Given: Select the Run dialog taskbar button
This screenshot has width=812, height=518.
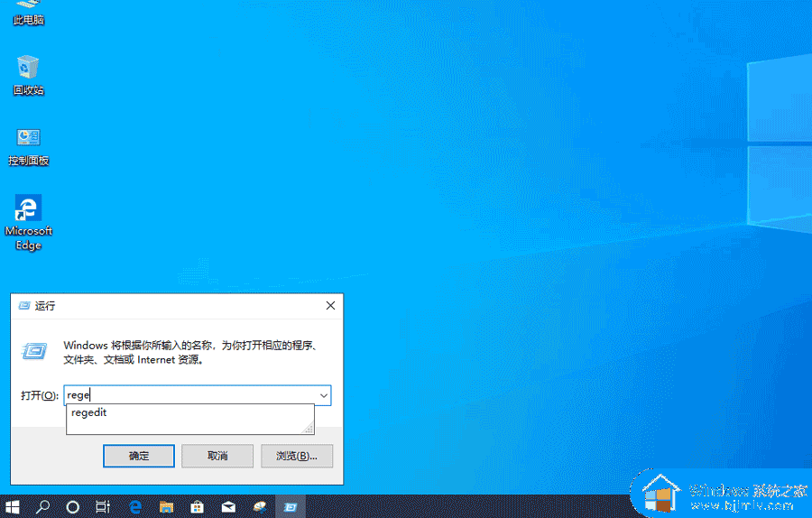Looking at the screenshot, I should [291, 506].
